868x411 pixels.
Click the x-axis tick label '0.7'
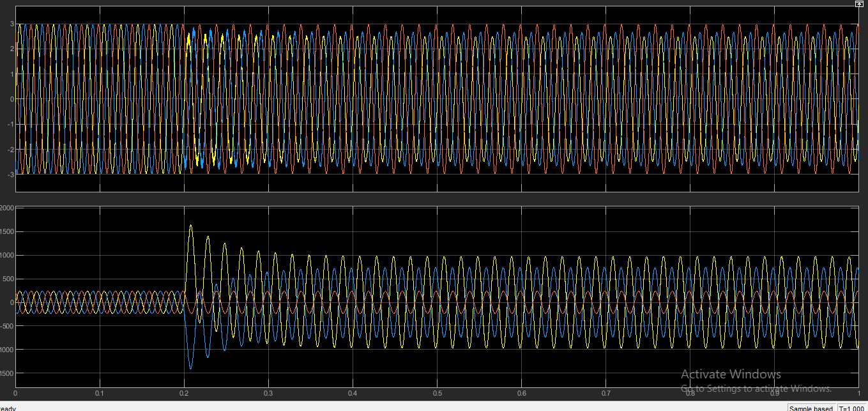pyautogui.click(x=606, y=392)
